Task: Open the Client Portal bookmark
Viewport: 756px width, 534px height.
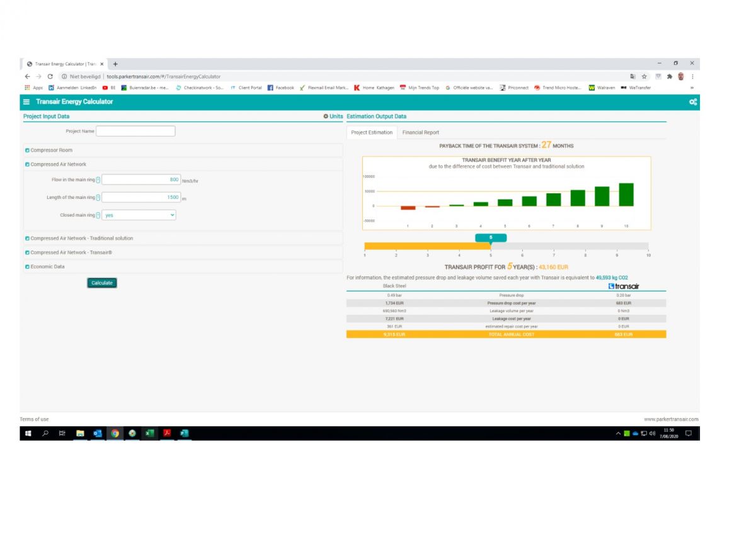Action: (x=246, y=88)
